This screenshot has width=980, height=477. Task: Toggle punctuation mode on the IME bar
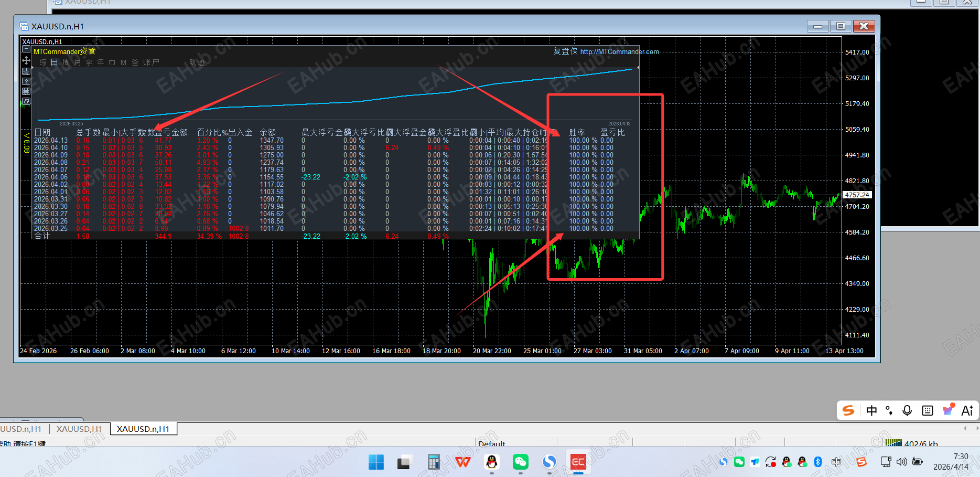point(889,410)
